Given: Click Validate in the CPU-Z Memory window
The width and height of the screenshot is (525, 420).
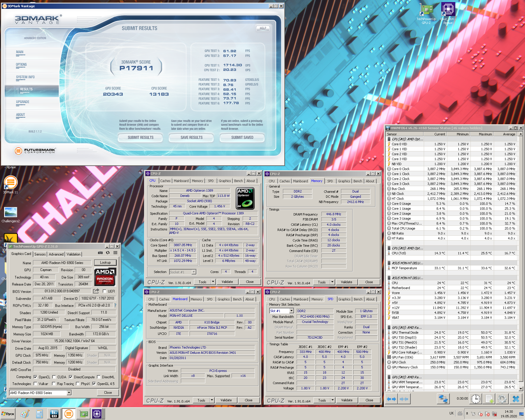Looking at the screenshot, I should point(346,282).
